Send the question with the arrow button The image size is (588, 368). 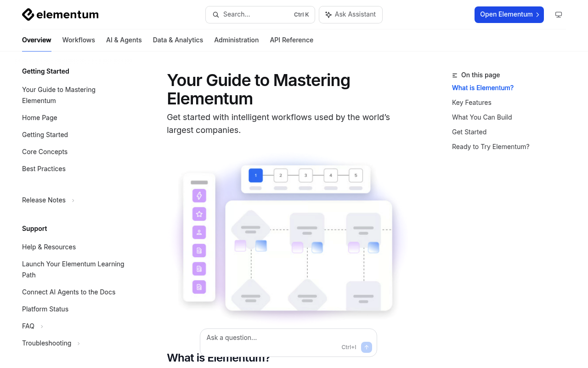click(x=367, y=347)
